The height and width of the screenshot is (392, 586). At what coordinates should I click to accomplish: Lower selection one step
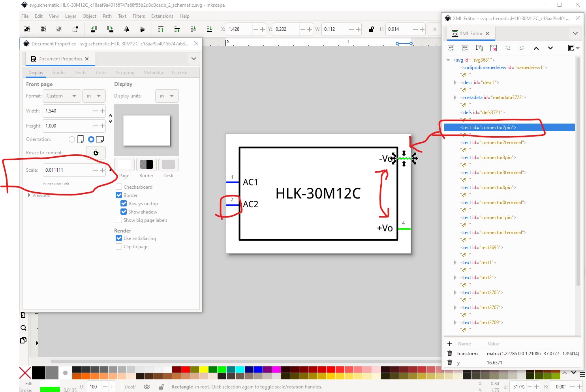pos(193,29)
